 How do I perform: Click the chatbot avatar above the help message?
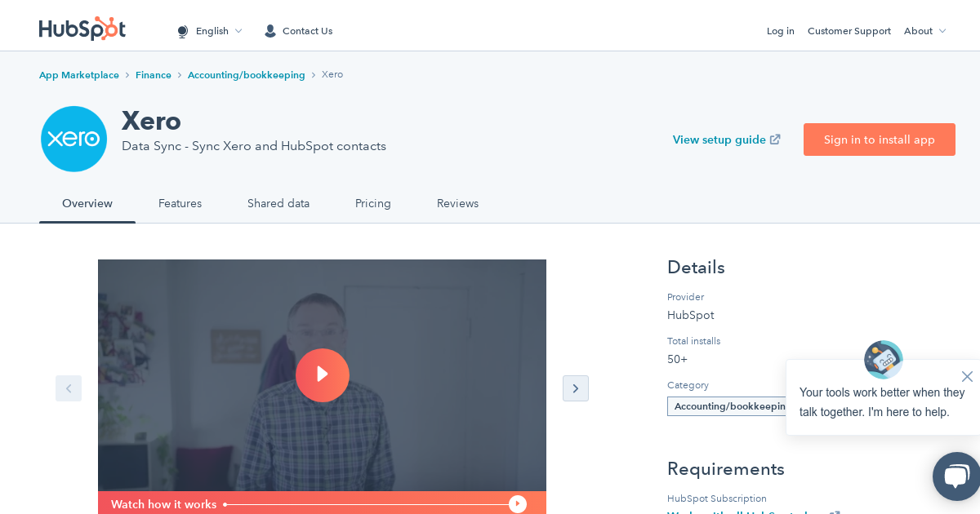[x=883, y=360]
